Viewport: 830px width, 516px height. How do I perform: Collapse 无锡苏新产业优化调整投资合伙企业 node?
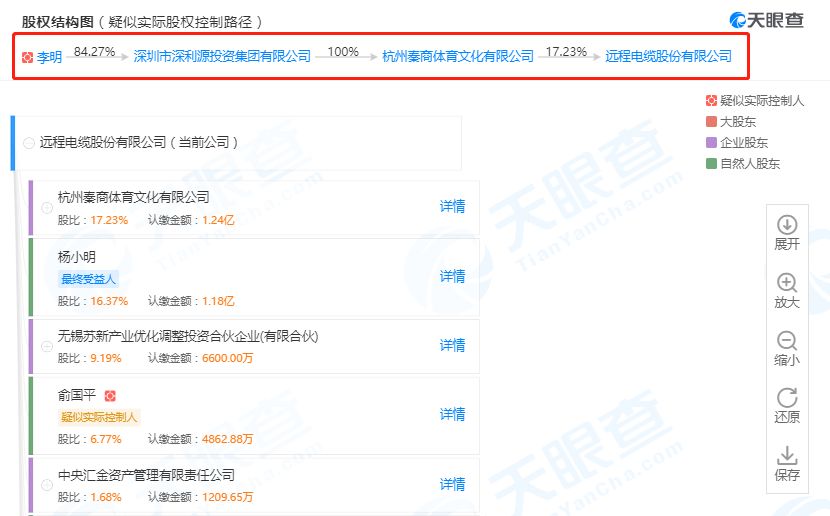tap(47, 347)
